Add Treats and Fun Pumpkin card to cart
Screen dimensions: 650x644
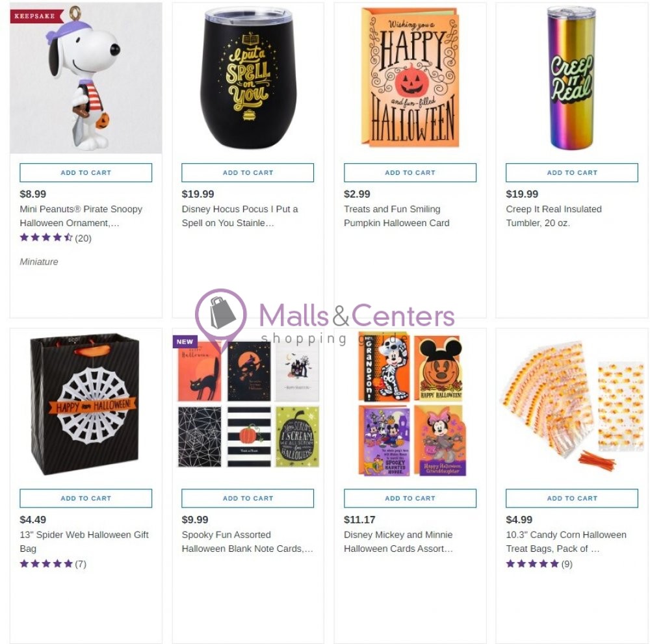(x=410, y=172)
